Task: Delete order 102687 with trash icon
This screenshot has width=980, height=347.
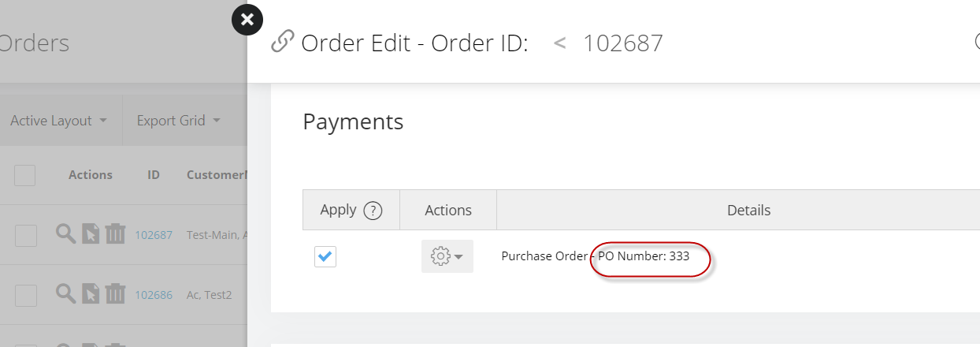Action: pos(115,233)
